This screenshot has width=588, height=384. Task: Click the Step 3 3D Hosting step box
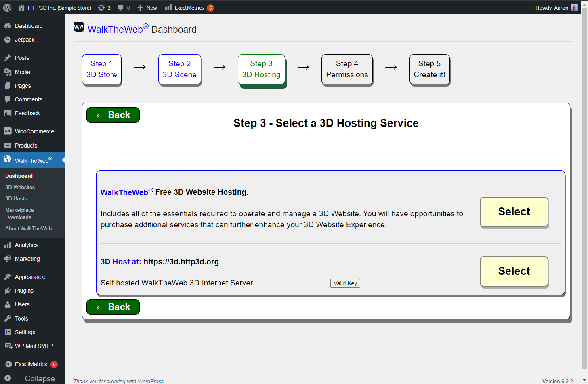[x=262, y=69]
